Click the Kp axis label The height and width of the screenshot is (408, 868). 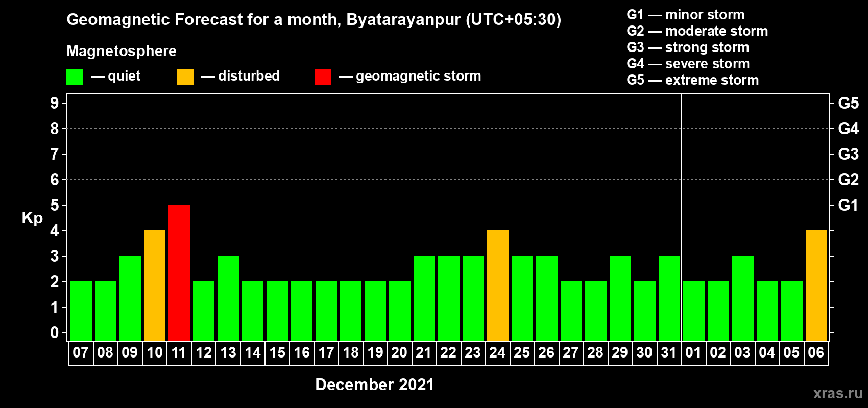click(x=32, y=218)
